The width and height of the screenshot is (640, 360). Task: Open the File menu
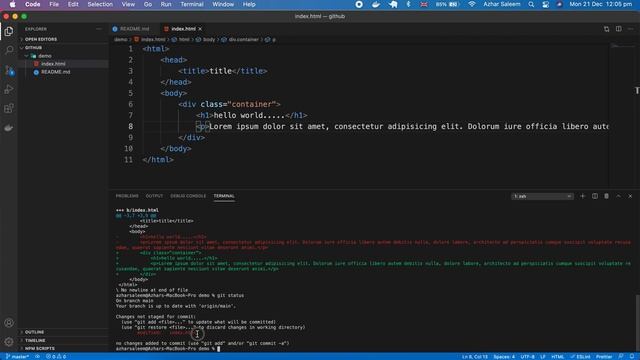point(54,4)
